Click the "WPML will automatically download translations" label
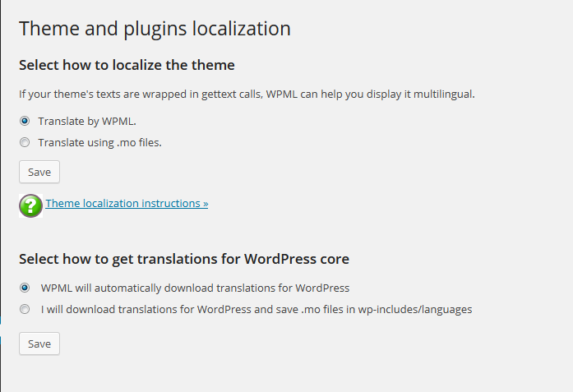 (x=195, y=288)
